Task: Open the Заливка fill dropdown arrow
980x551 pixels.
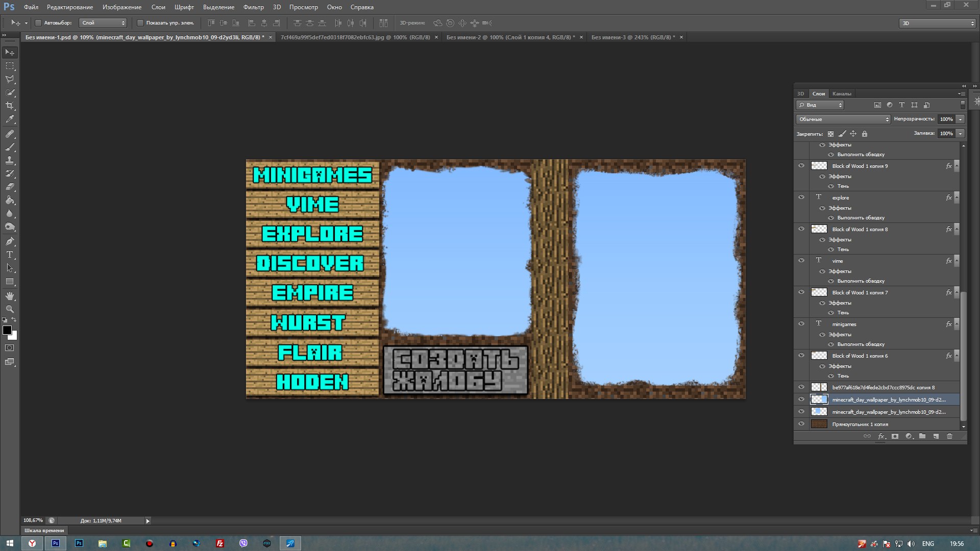Action: (960, 133)
